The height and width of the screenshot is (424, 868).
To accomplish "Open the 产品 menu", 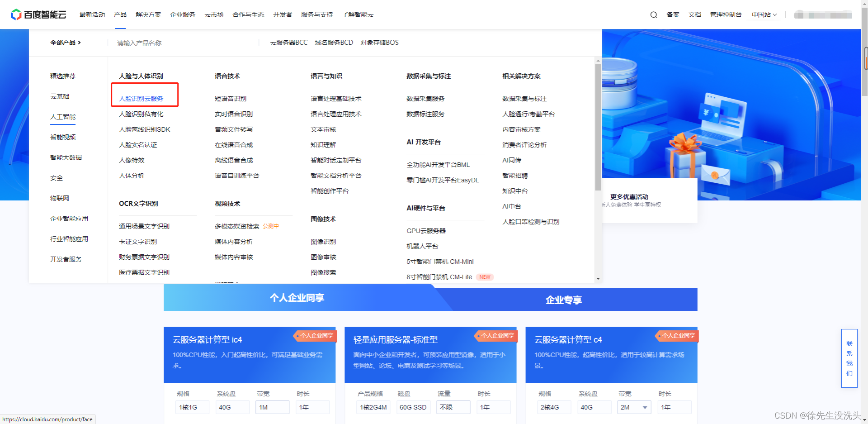I will tap(120, 15).
